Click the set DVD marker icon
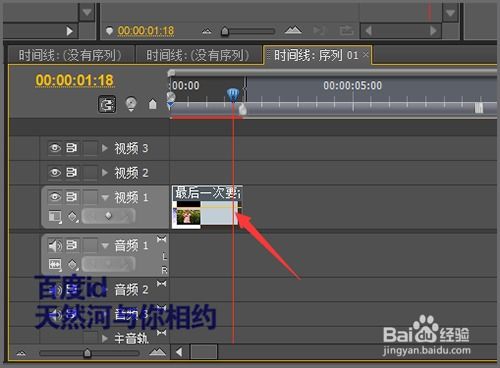 click(x=131, y=104)
